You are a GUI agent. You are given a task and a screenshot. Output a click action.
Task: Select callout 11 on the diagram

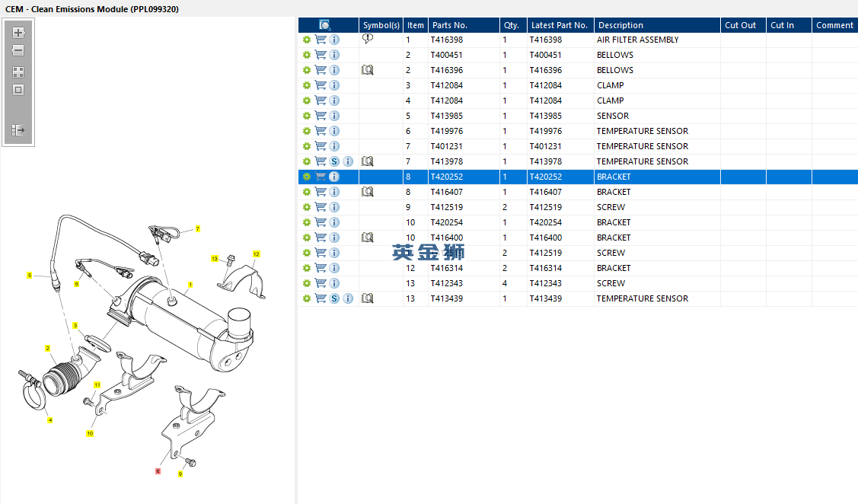[97, 384]
